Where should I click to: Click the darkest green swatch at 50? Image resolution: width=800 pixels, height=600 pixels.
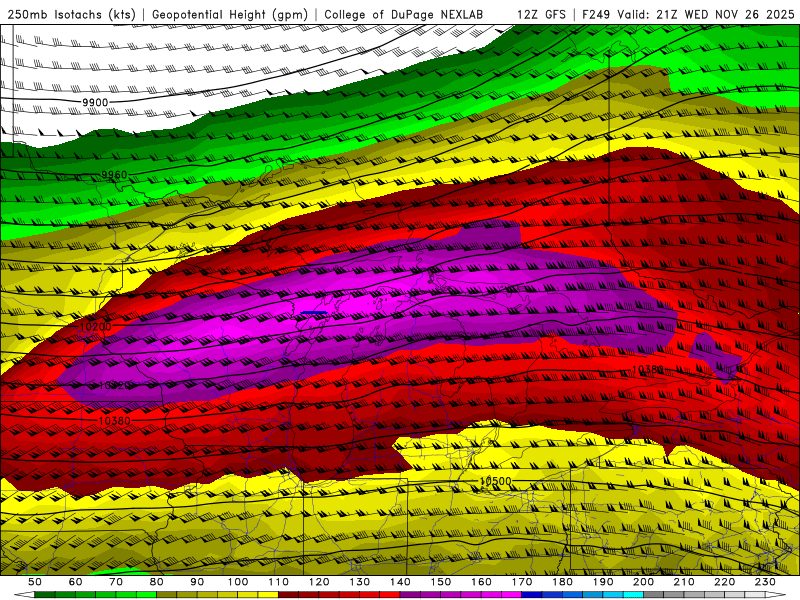pos(45,595)
